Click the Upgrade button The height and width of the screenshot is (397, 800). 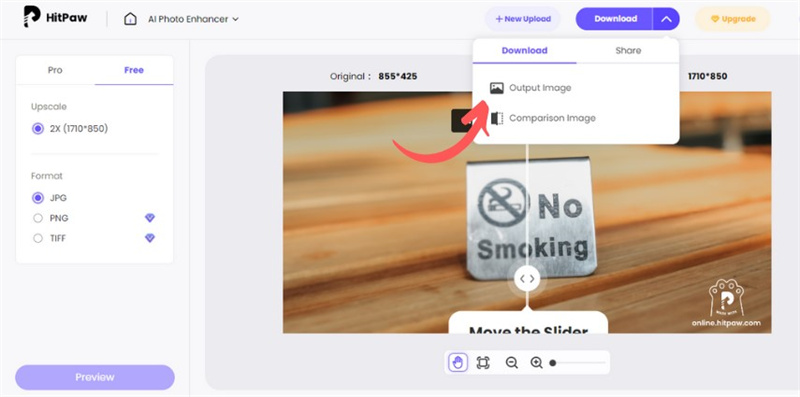click(733, 19)
